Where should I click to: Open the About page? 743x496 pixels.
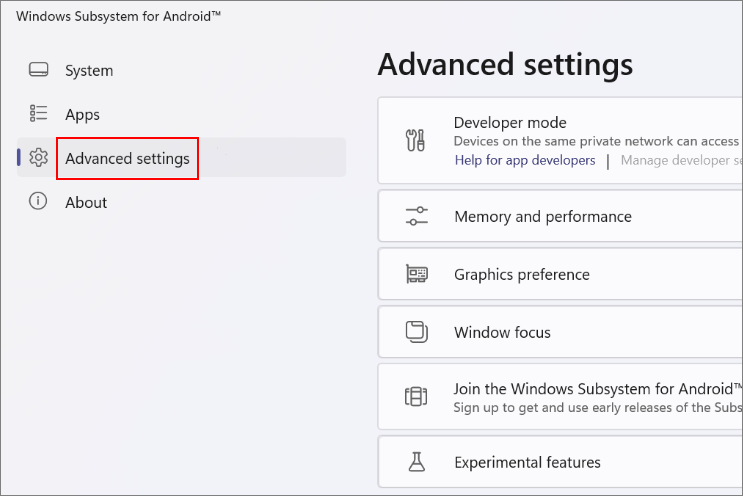point(86,203)
